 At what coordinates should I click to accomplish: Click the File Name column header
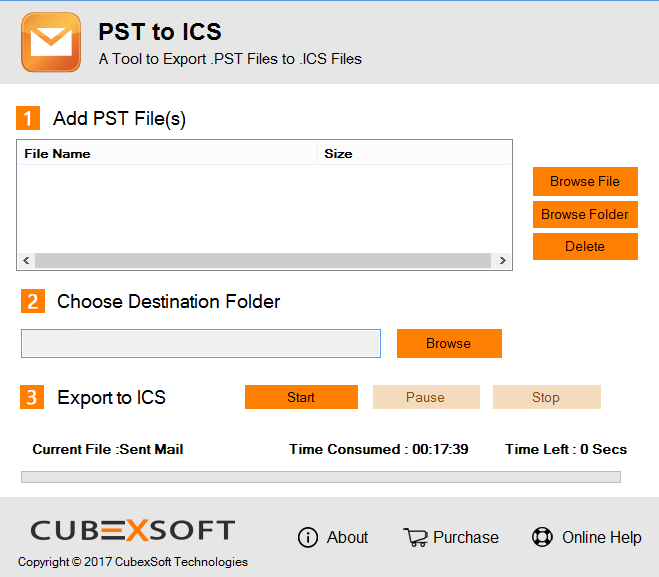click(x=167, y=154)
